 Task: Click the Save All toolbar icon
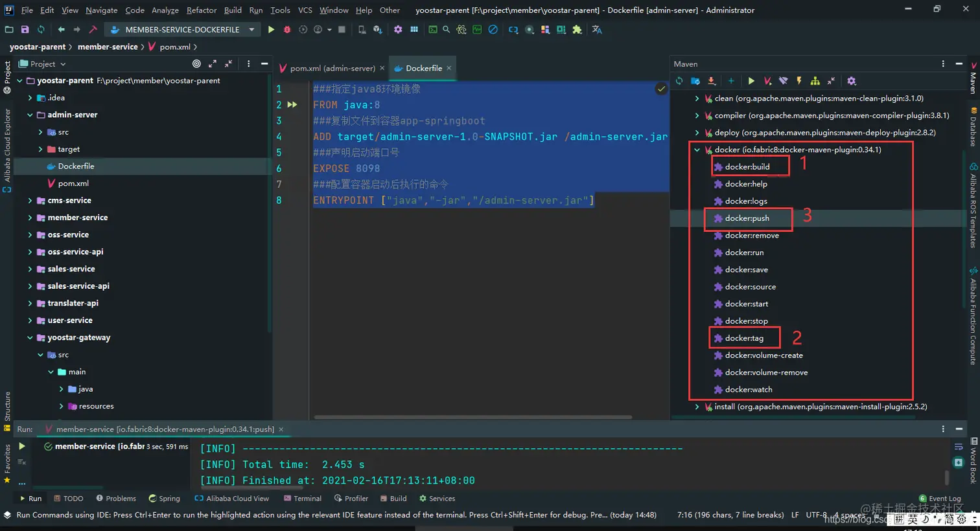pos(25,29)
